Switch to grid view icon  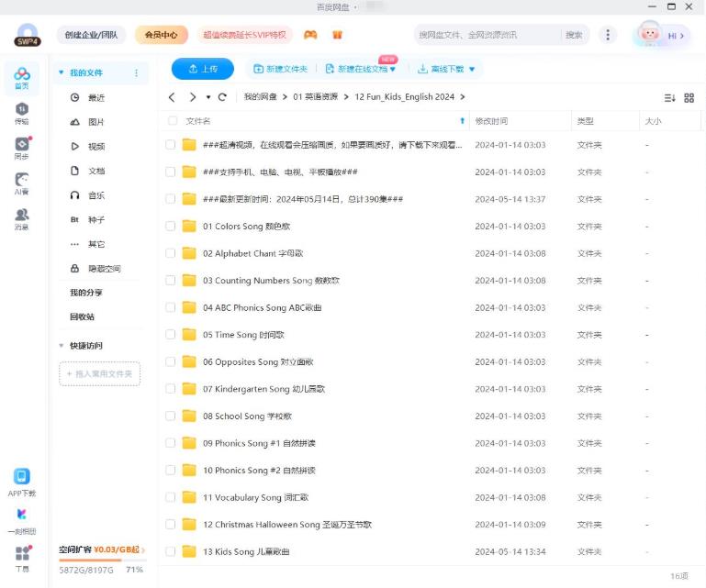point(689,97)
